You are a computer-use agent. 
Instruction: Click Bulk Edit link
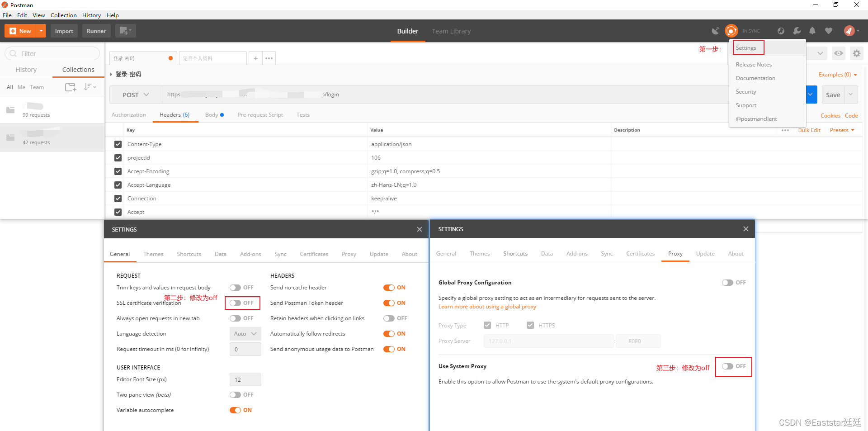coord(809,130)
